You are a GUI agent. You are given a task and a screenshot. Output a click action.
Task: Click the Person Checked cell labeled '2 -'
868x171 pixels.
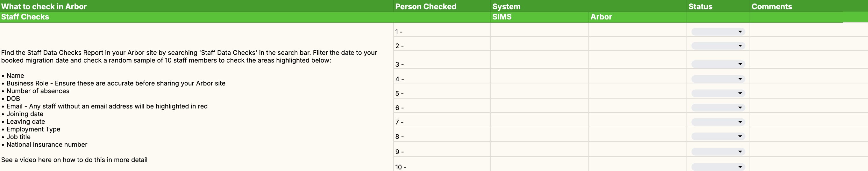coord(441,46)
